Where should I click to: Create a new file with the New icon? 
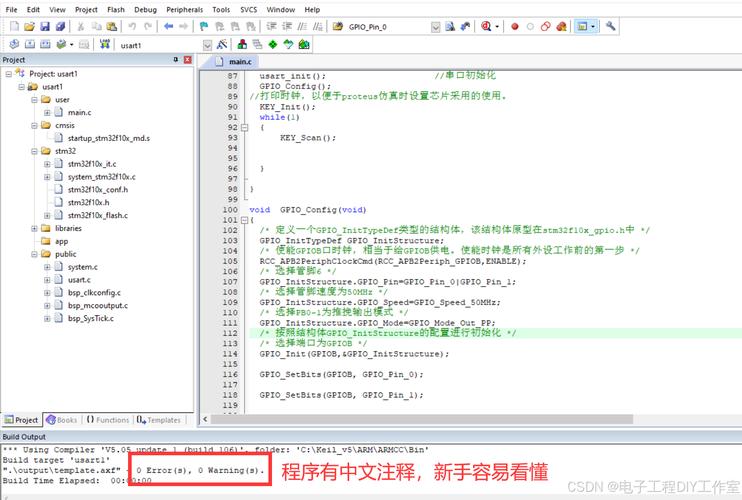15,26
